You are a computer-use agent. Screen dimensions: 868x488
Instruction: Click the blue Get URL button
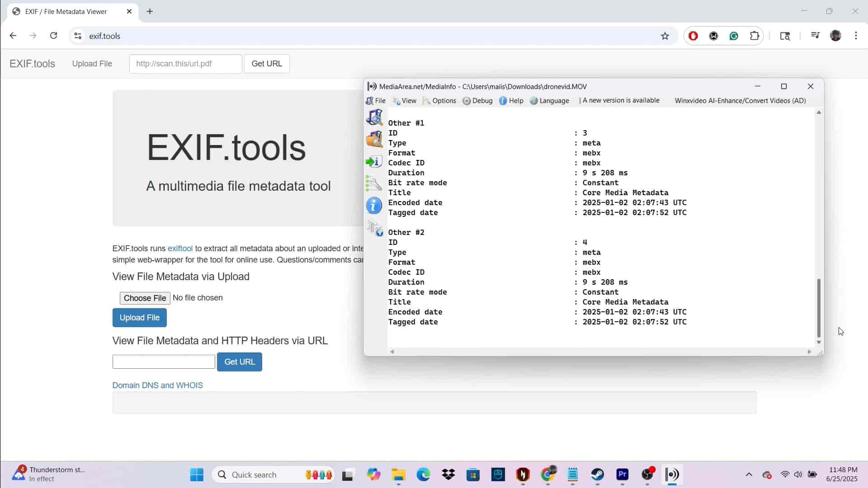(x=240, y=362)
